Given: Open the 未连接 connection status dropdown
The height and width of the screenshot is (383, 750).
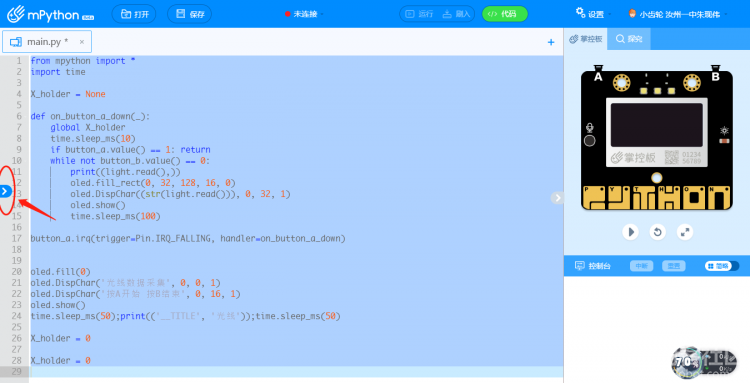Looking at the screenshot, I should (x=304, y=14).
